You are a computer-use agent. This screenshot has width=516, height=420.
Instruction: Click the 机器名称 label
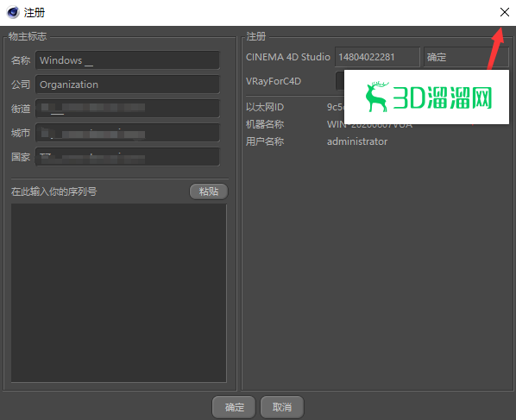pyautogui.click(x=265, y=124)
